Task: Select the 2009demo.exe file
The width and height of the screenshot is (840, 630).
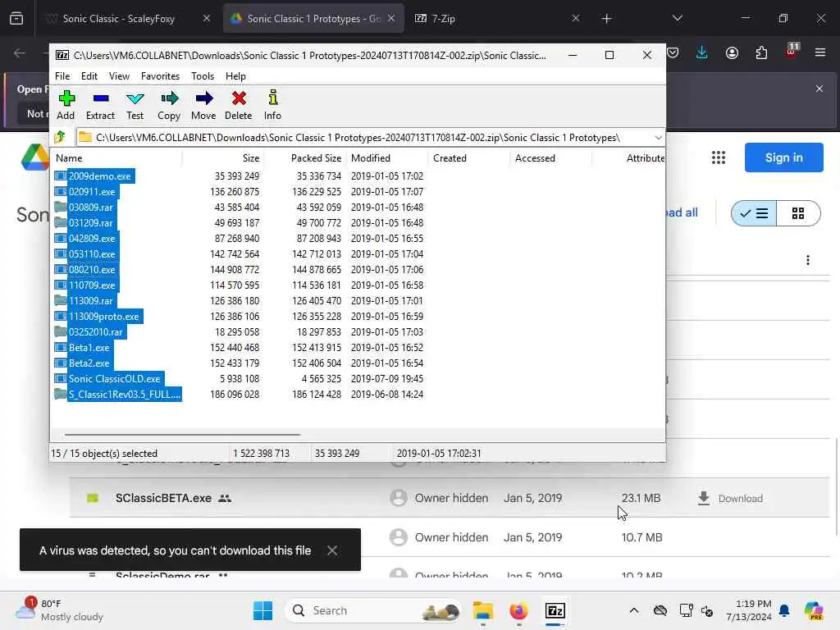Action: coord(99,176)
